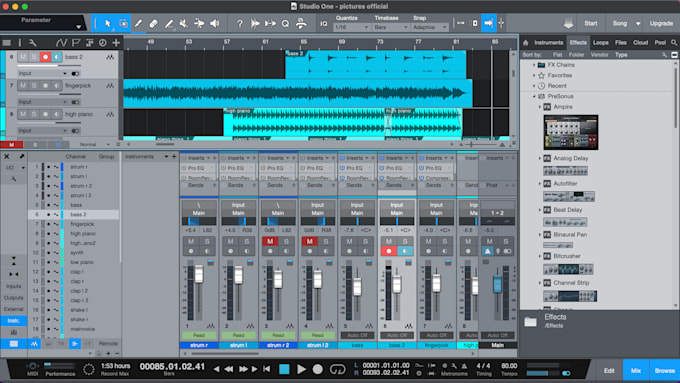Image resolution: width=680 pixels, height=383 pixels.
Task: Toggle the blue autoscroll arrow icon
Action: (488, 23)
